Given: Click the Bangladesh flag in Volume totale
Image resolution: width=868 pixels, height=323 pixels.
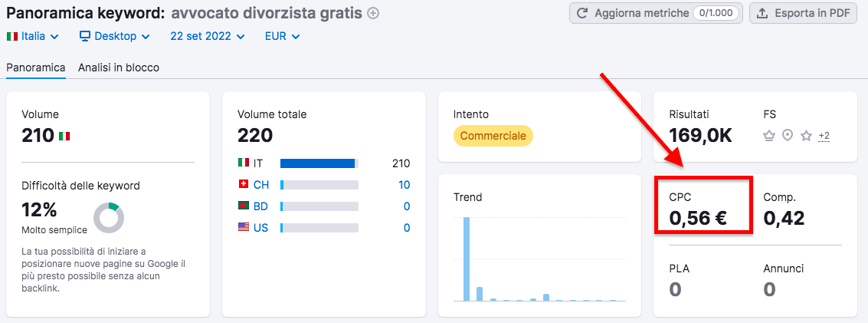Looking at the screenshot, I should coord(244,206).
